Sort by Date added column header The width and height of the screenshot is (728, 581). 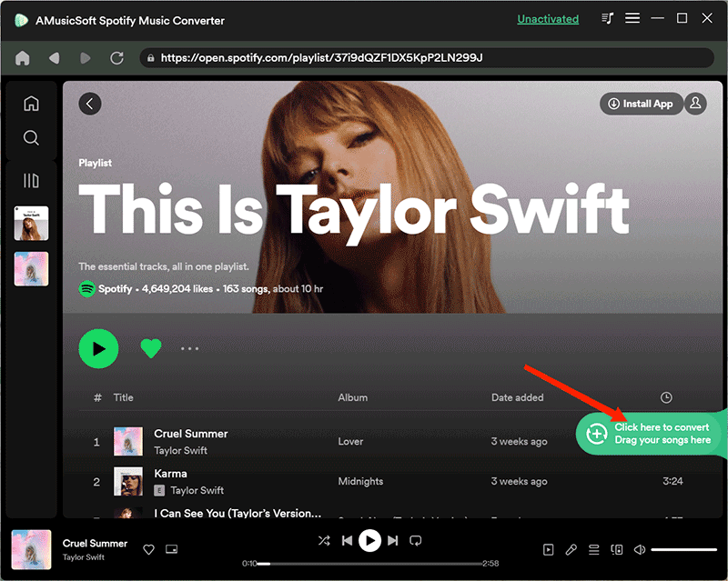[517, 397]
